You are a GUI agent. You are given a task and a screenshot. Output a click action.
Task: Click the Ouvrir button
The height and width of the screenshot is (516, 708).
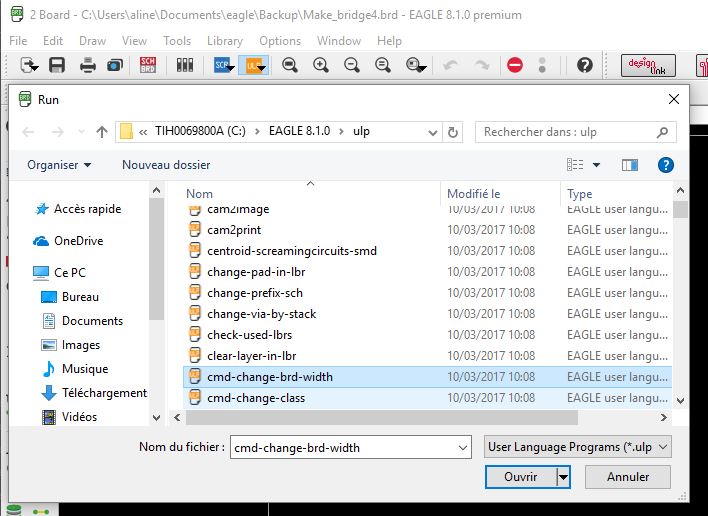click(x=521, y=477)
